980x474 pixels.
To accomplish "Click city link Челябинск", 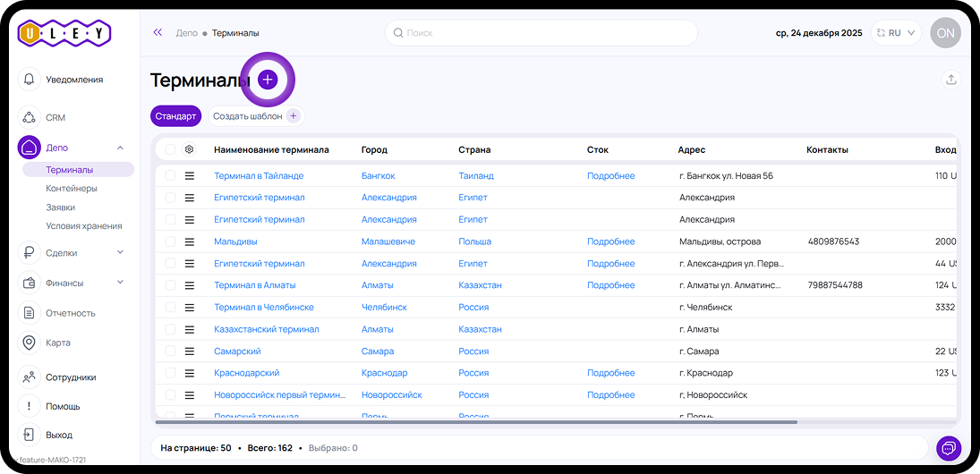I will [384, 308].
